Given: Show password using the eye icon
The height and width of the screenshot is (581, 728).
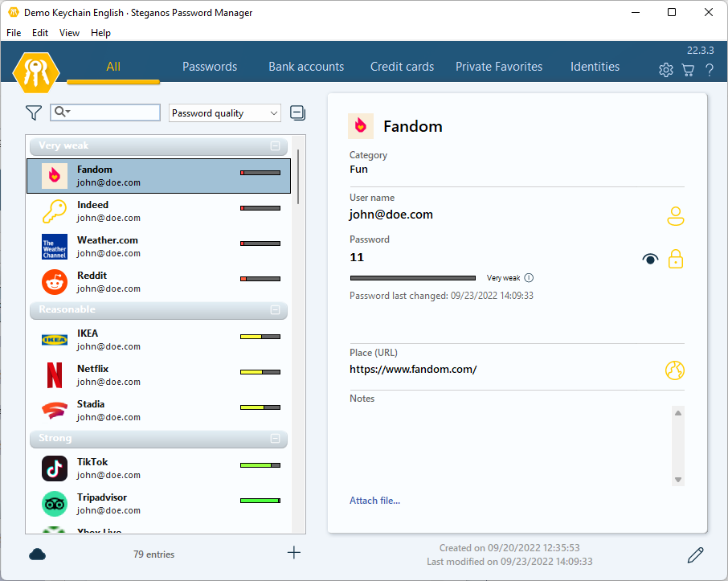Looking at the screenshot, I should tap(650, 259).
